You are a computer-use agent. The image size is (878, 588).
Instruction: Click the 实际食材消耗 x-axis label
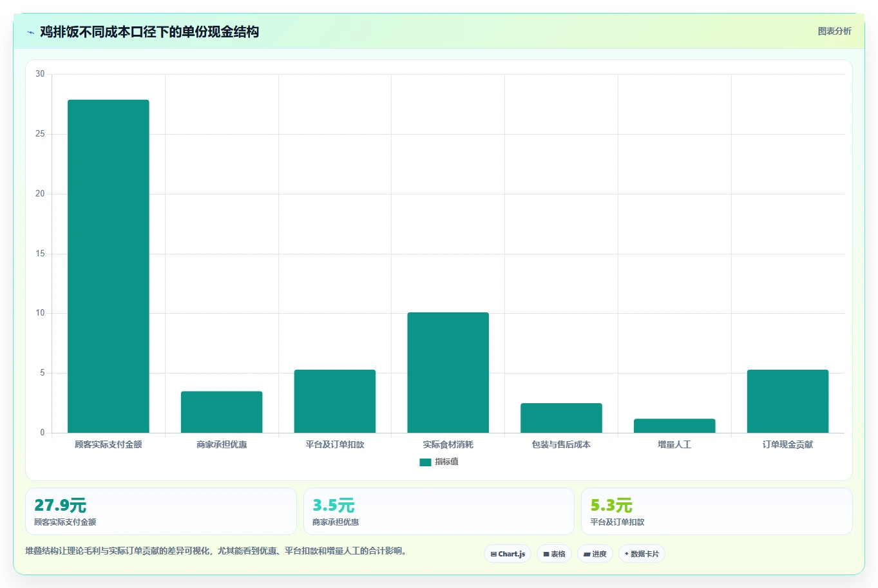coord(448,444)
